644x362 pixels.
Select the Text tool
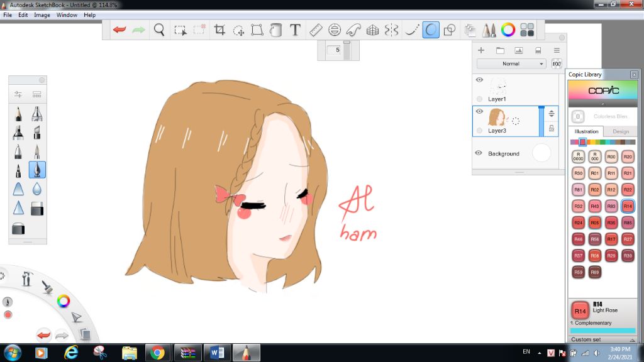[295, 30]
